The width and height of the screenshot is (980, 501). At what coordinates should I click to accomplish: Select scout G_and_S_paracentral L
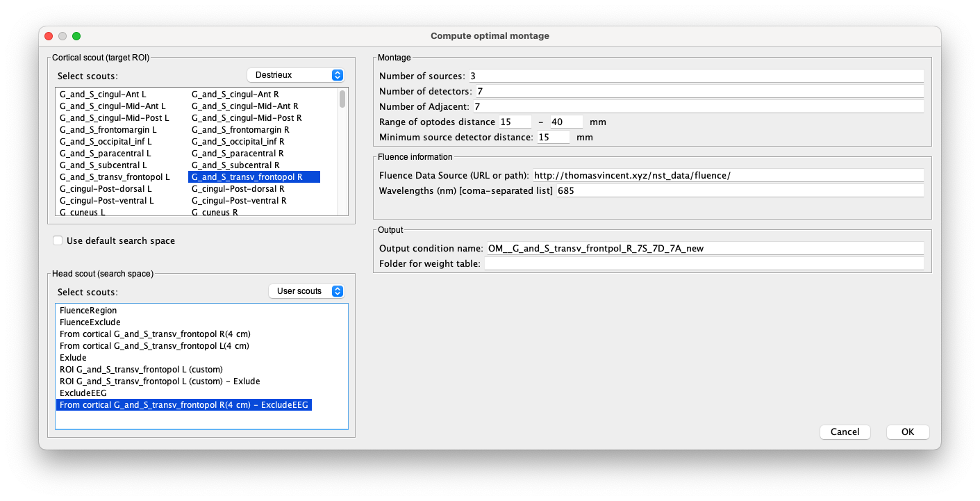coord(105,153)
